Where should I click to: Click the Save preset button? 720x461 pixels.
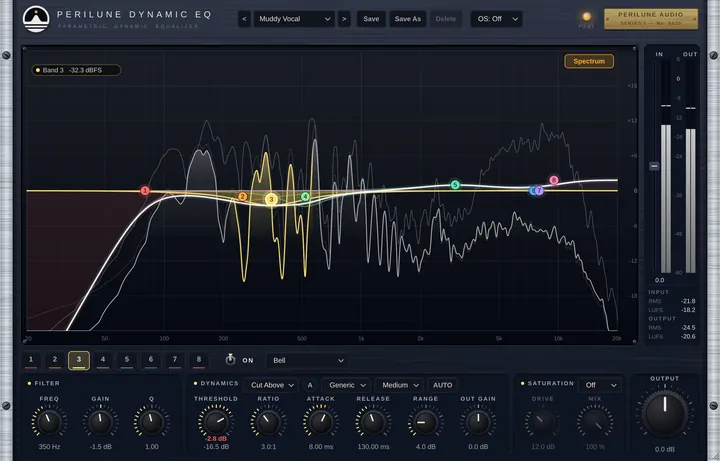click(x=371, y=19)
